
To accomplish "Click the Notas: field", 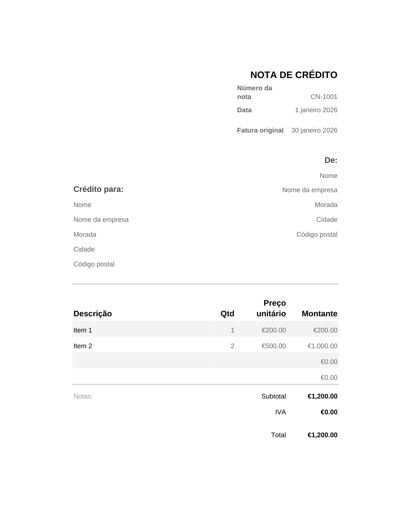I will (x=83, y=396).
